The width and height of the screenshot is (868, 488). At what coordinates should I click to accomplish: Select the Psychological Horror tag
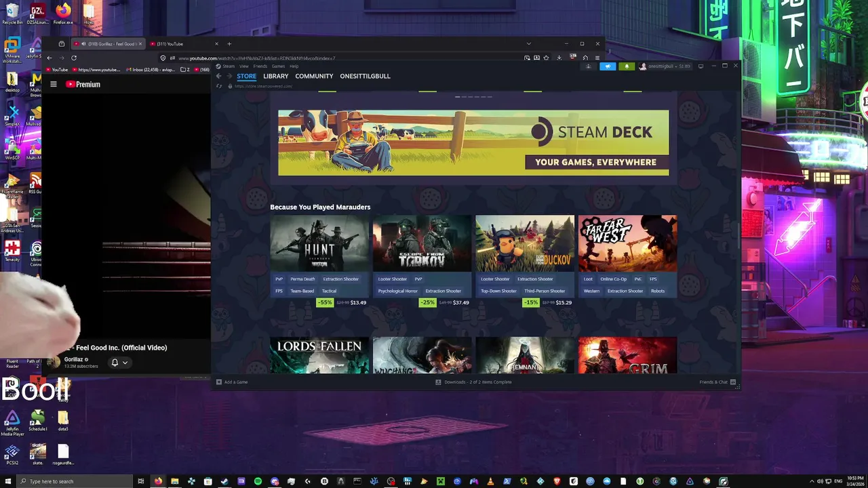coord(398,291)
